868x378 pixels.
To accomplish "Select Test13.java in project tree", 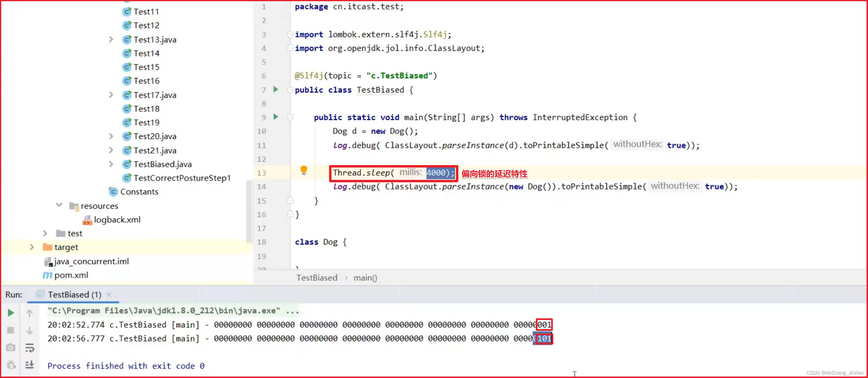I will 149,39.
